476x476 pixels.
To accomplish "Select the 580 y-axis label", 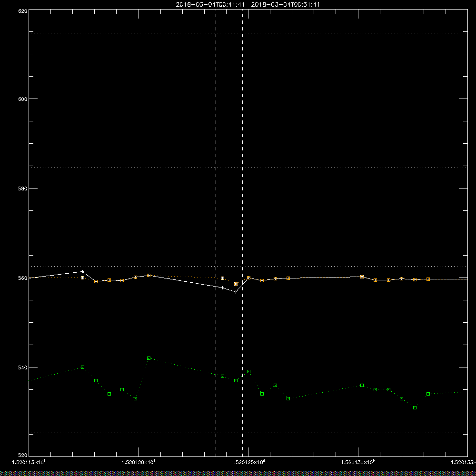I will tap(23, 188).
